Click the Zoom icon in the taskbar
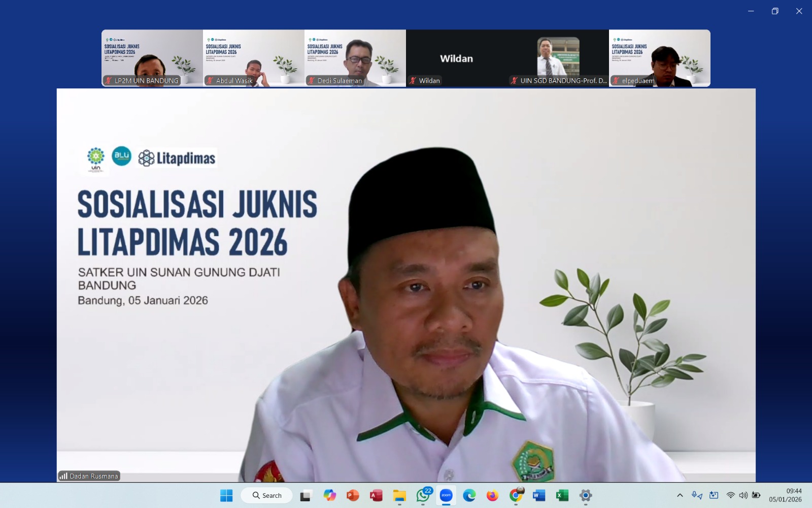This screenshot has width=812, height=508. pos(446,495)
